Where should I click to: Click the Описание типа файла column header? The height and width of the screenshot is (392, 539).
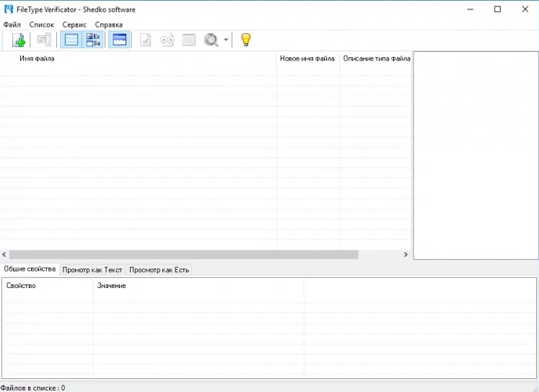click(x=376, y=58)
